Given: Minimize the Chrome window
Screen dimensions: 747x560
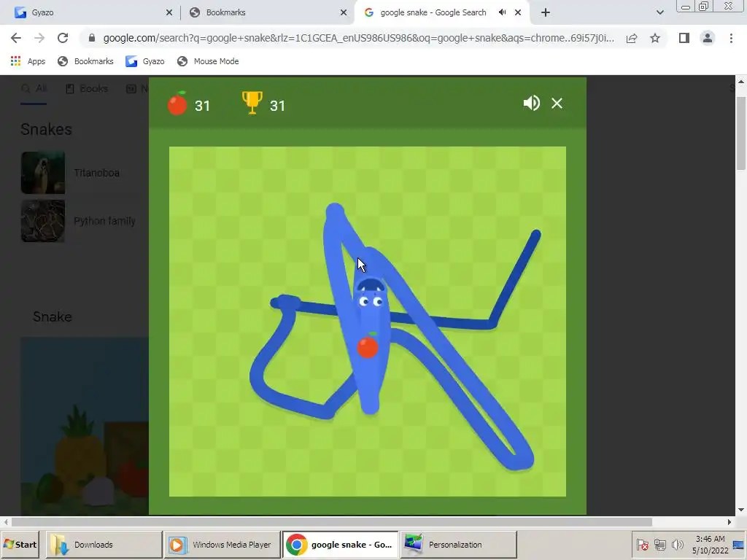Looking at the screenshot, I should [686, 7].
